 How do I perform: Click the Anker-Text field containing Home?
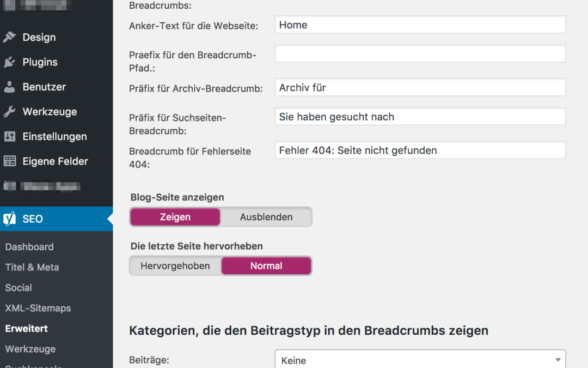[x=420, y=25]
